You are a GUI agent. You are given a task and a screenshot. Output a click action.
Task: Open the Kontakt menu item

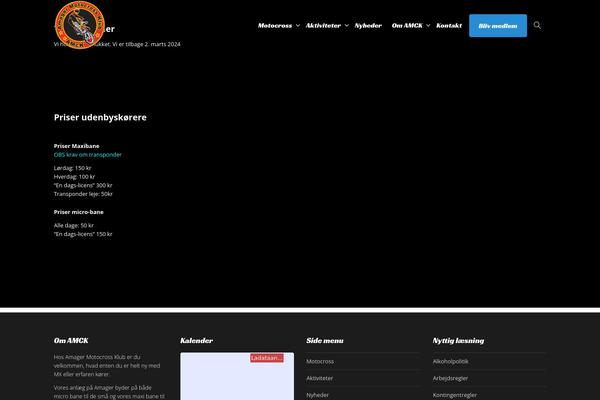click(x=449, y=26)
